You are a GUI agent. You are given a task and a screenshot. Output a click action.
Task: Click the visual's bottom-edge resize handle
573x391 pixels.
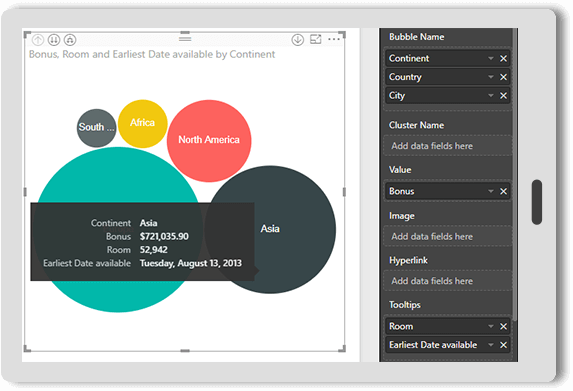(x=185, y=351)
